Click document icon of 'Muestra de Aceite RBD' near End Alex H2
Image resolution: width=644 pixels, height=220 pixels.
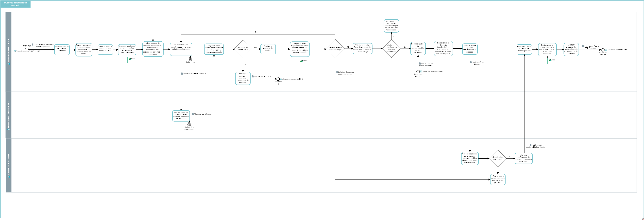253,76
